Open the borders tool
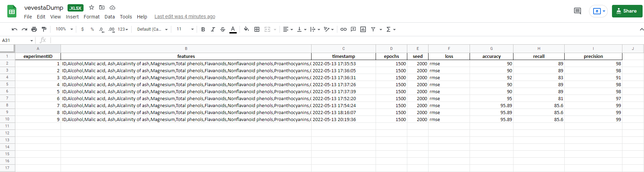Image resolution: width=644 pixels, height=172 pixels. pos(257,29)
